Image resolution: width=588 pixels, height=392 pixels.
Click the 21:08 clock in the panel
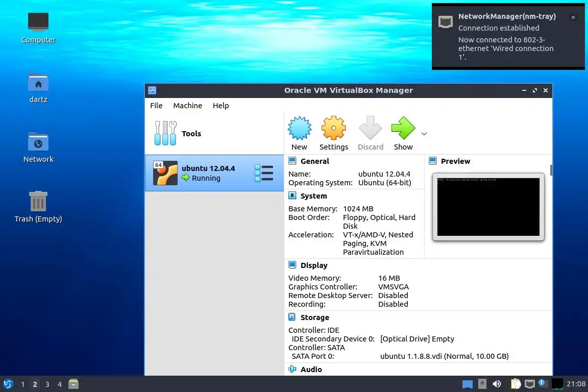[x=576, y=384]
